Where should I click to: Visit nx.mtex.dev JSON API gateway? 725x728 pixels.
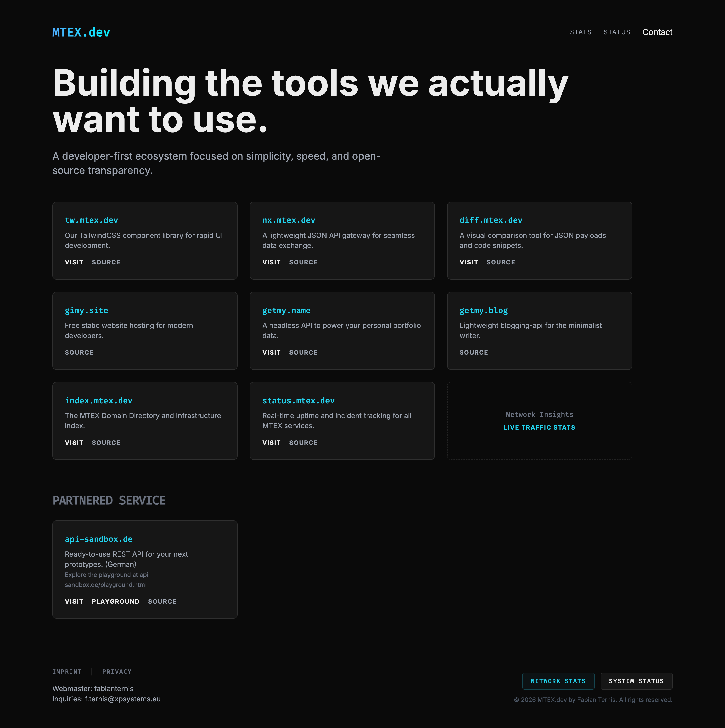click(271, 262)
